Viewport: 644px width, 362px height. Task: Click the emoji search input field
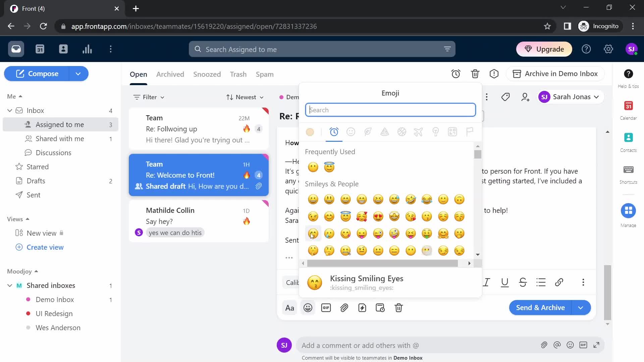(x=391, y=110)
